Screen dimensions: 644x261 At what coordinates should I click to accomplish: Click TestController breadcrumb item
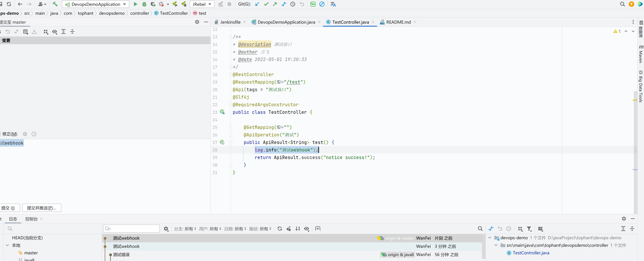tap(171, 13)
